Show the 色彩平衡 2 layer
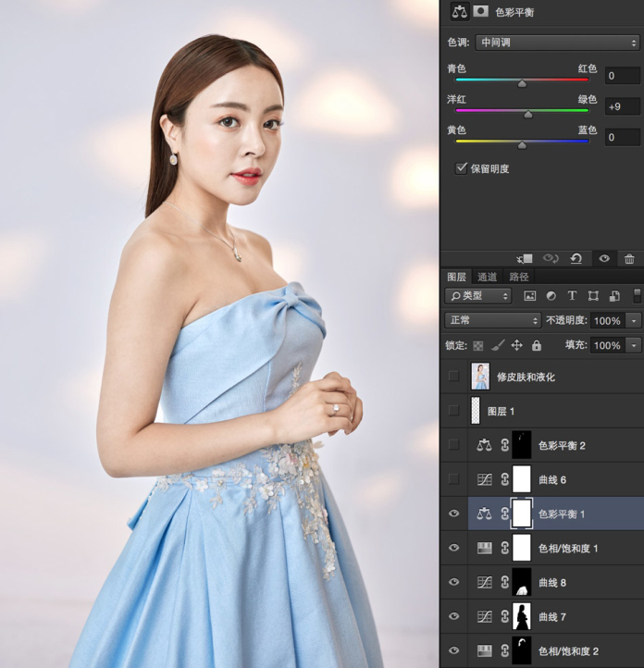Viewport: 644px width, 668px height. click(x=454, y=445)
